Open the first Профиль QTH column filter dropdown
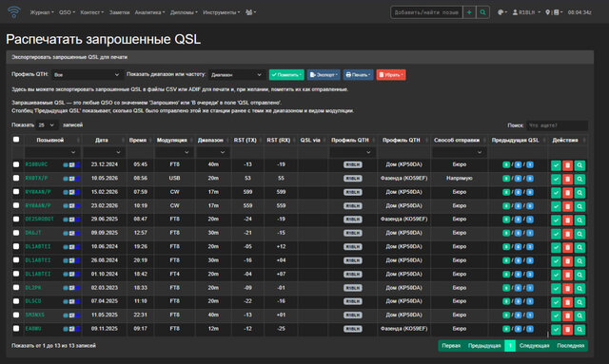Viewport: 609px width, 364px height. coord(352,152)
